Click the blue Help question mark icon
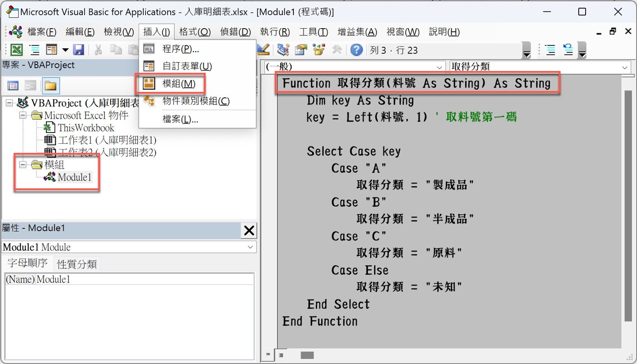The height and width of the screenshot is (364, 637). pos(356,50)
